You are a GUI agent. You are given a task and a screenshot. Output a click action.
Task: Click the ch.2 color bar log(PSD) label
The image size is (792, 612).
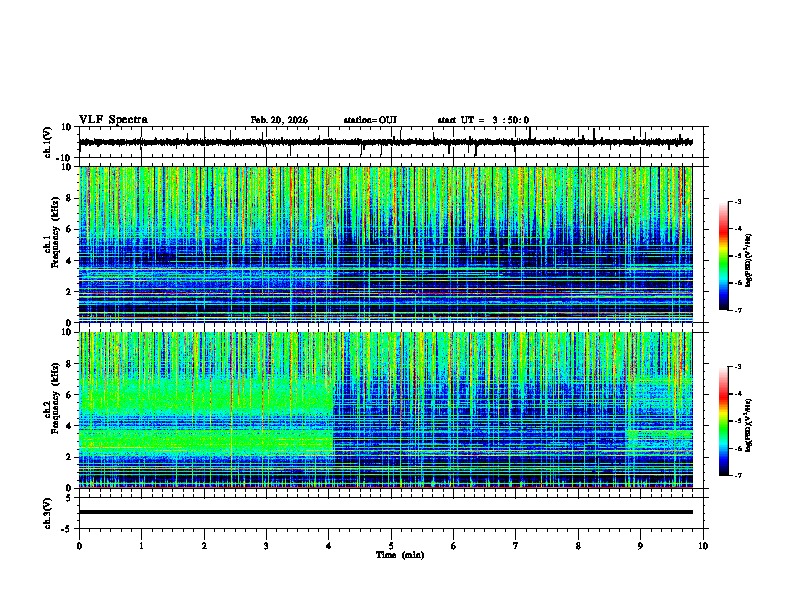pyautogui.click(x=748, y=425)
